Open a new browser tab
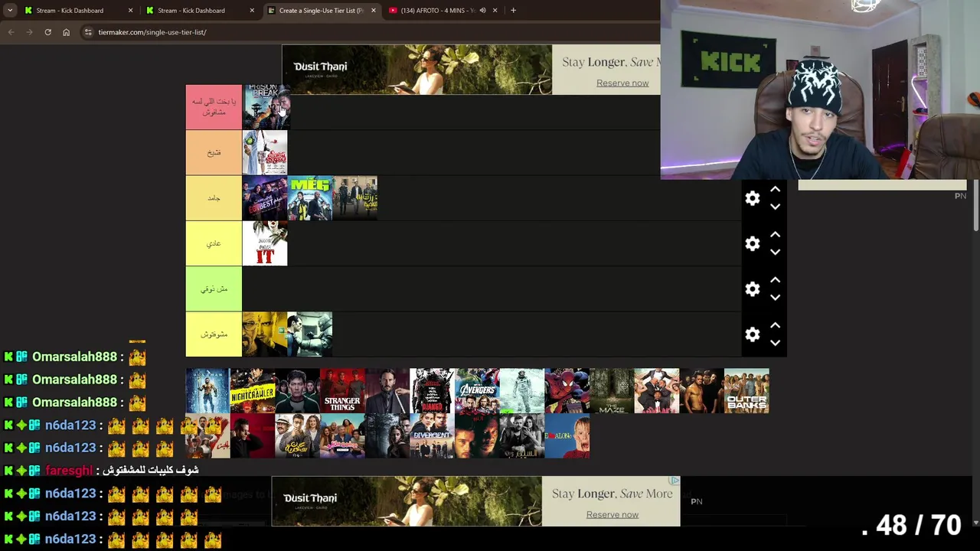The height and width of the screenshot is (551, 980). click(513, 11)
